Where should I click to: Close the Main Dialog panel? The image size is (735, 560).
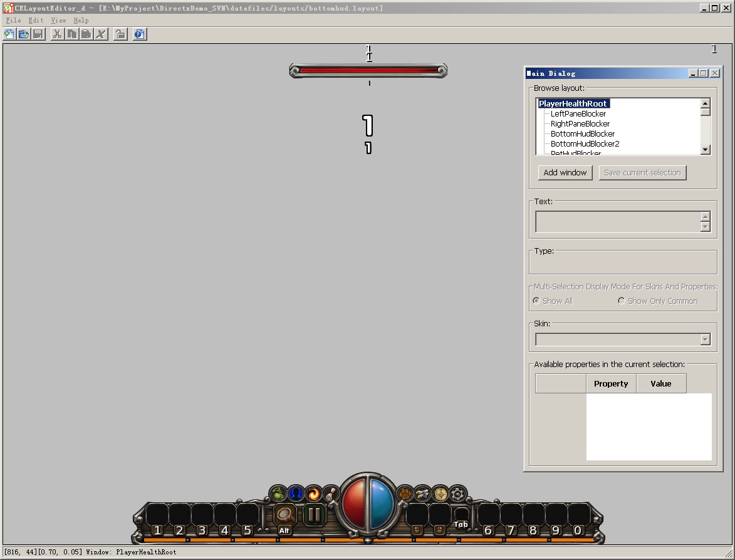(x=715, y=73)
